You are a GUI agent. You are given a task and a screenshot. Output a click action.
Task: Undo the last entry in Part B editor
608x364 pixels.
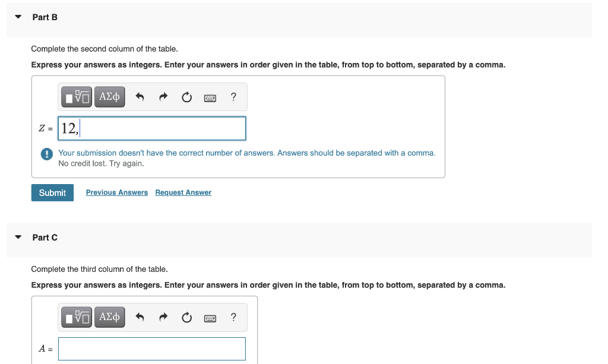tap(140, 96)
